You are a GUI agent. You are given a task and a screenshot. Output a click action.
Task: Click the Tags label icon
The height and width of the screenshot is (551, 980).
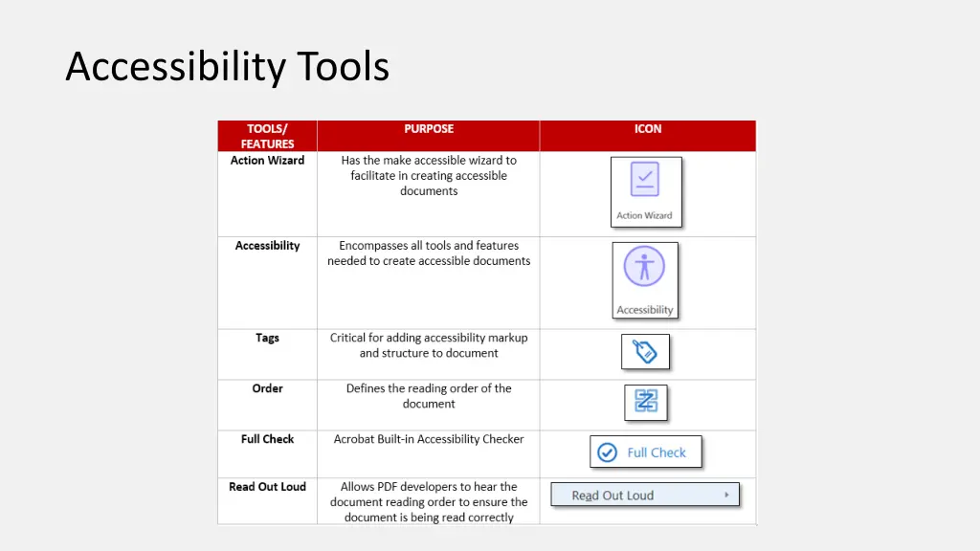point(645,352)
